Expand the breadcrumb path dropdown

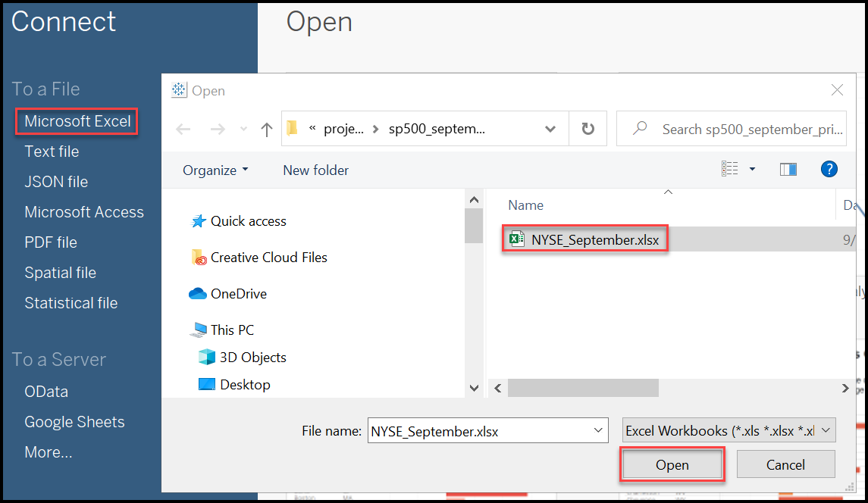pyautogui.click(x=550, y=129)
